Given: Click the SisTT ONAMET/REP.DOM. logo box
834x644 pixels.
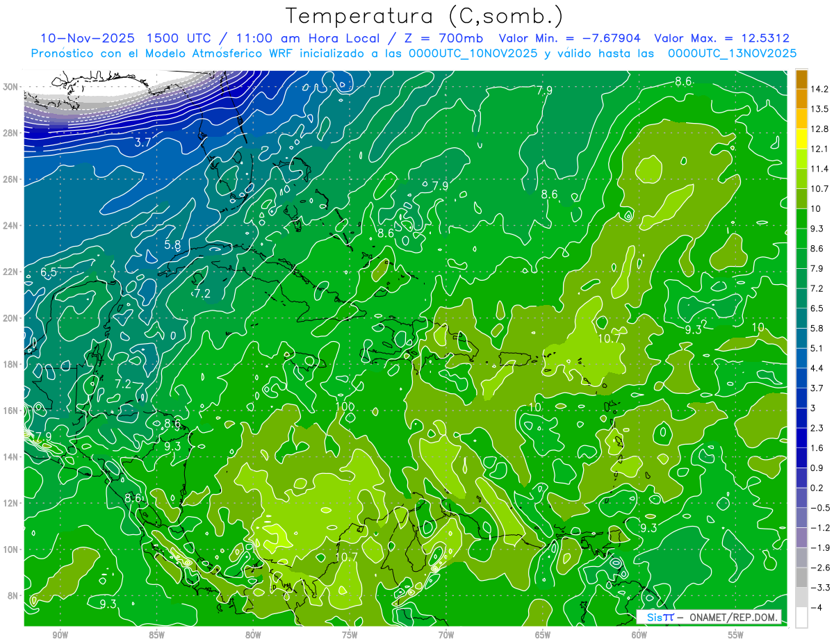Looking at the screenshot, I should coord(708,618).
